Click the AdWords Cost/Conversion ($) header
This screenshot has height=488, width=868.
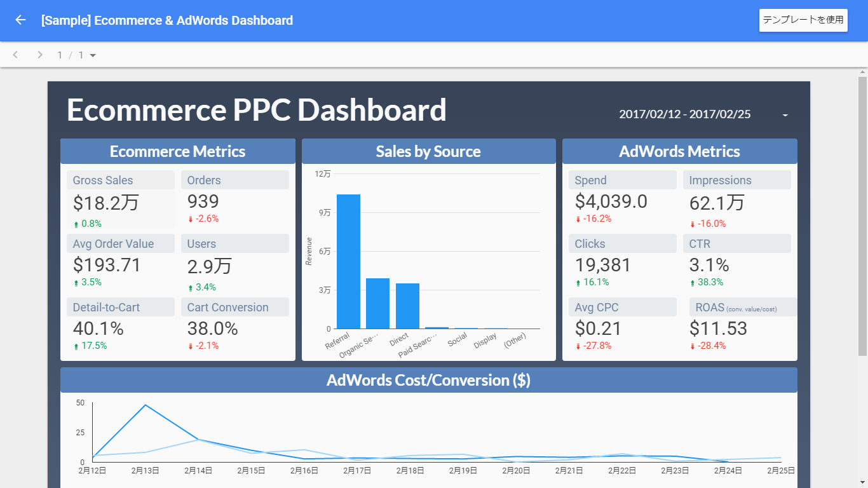coord(429,380)
